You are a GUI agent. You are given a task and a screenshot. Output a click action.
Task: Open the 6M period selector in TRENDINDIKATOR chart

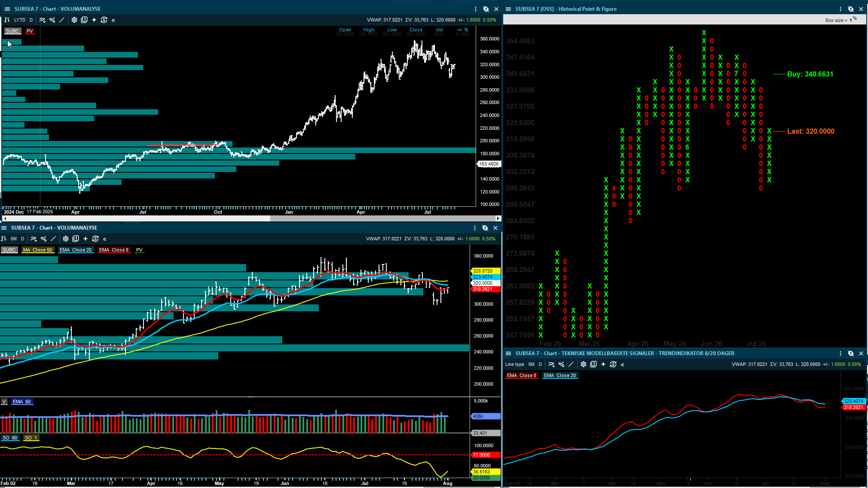point(532,364)
